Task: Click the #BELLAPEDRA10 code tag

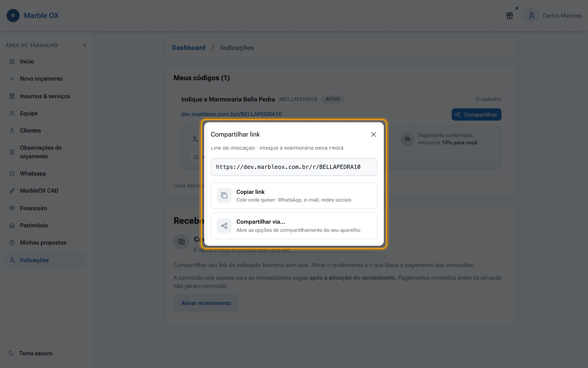Action: tap(298, 99)
